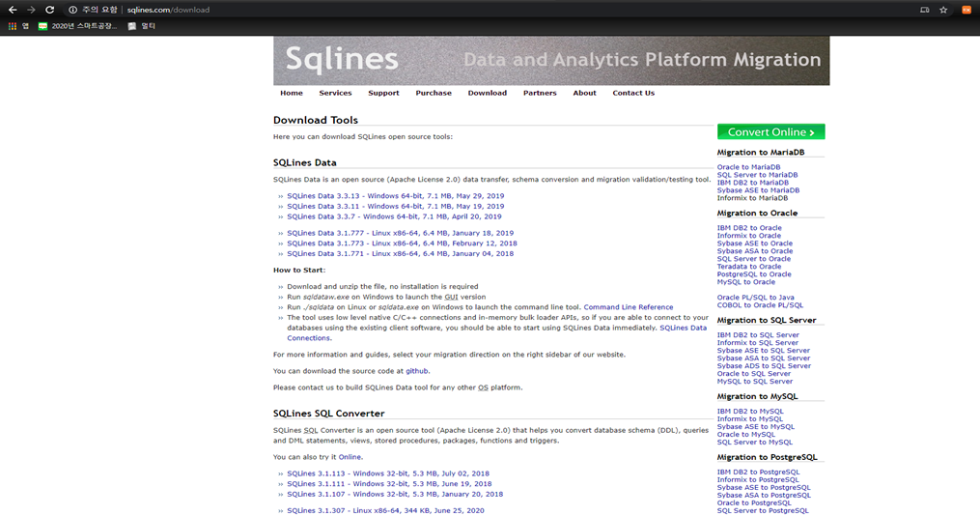Viewport: 980px width, 516px height.
Task: Open MySQL to SQL Server link
Action: [754, 382]
